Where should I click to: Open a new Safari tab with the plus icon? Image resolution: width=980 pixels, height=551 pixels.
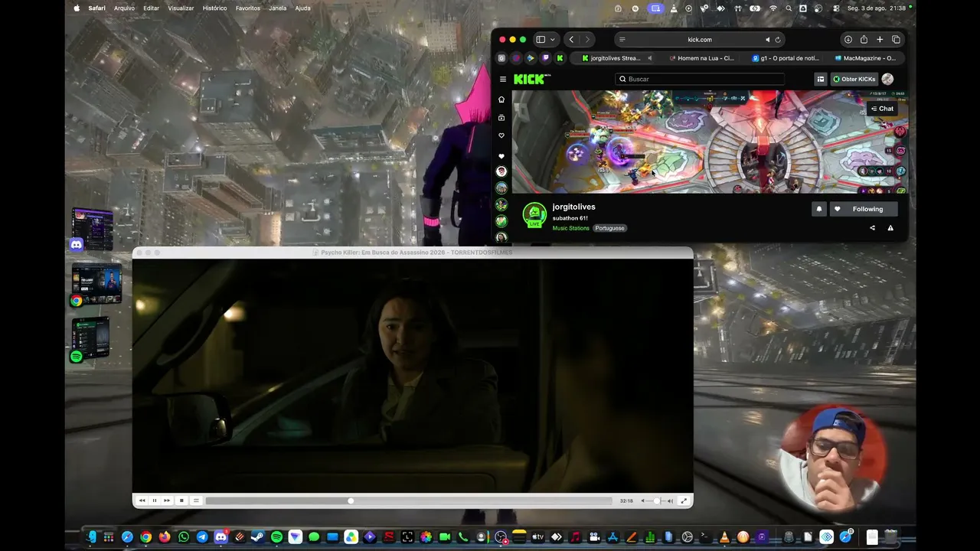coord(880,40)
